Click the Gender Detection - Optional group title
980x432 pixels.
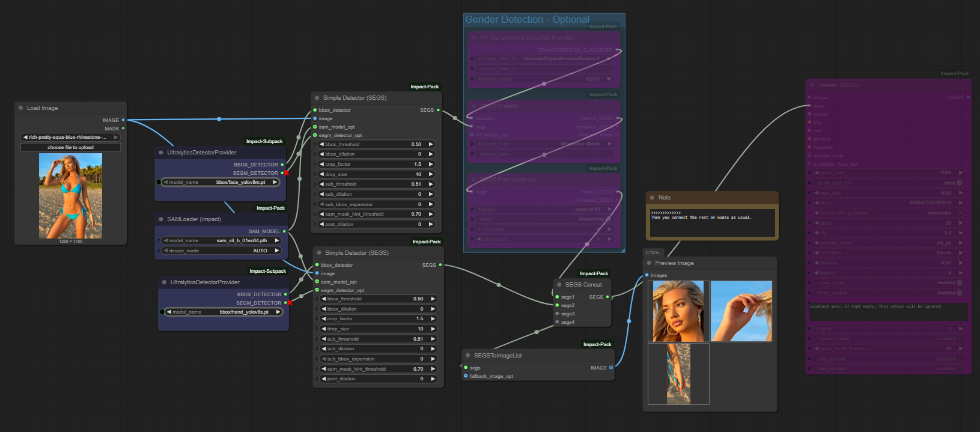(527, 19)
